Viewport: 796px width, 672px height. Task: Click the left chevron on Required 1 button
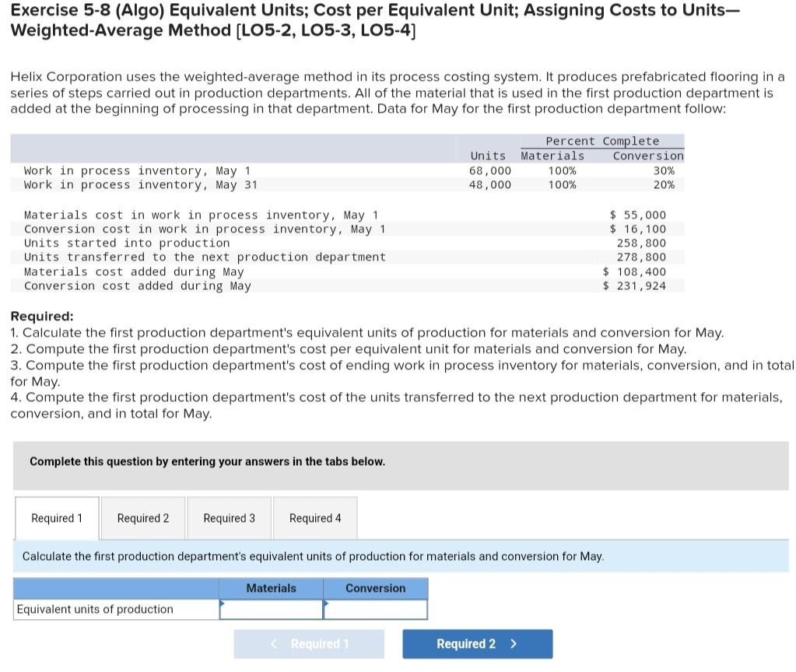pyautogui.click(x=272, y=643)
